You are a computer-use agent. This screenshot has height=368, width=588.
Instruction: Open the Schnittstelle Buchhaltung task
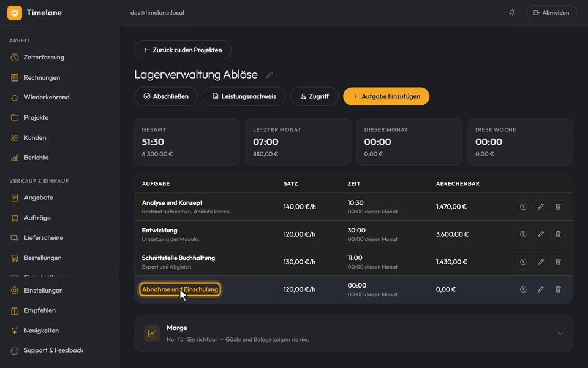point(178,258)
